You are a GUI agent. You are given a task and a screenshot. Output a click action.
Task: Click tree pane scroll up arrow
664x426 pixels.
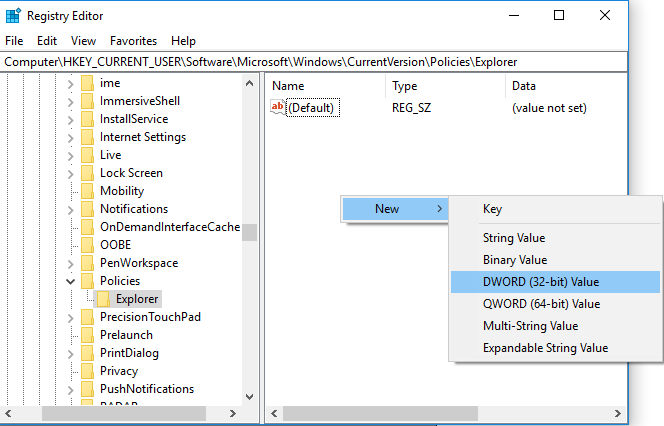(x=249, y=83)
